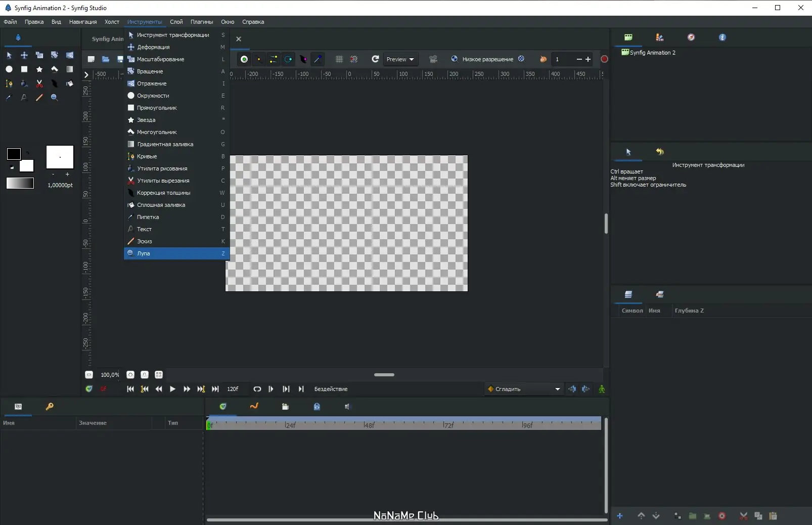Open the Сгладить interpolation dropdown

tap(524, 389)
